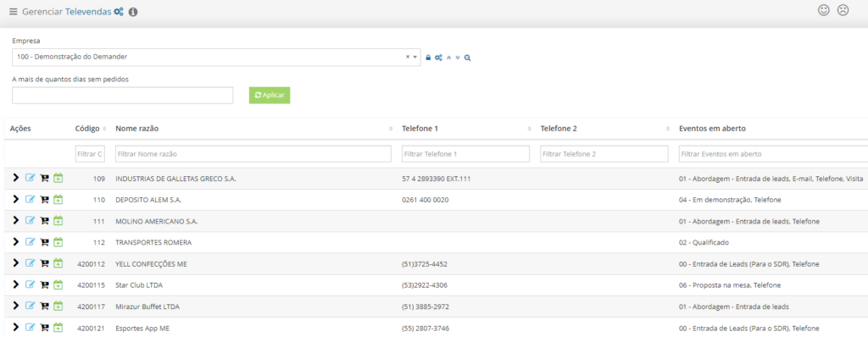
Task: Edit Star Club LTDA with pencil icon
Action: click(x=31, y=285)
